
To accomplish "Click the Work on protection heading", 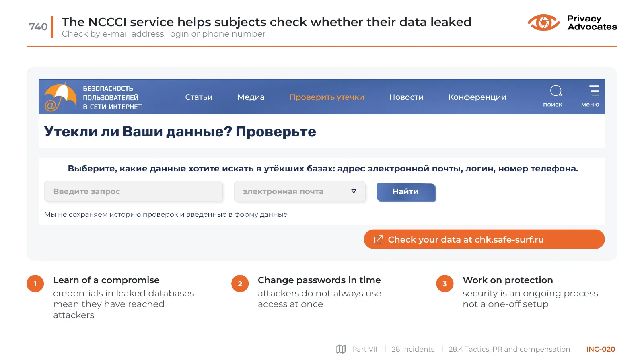I will (508, 280).
